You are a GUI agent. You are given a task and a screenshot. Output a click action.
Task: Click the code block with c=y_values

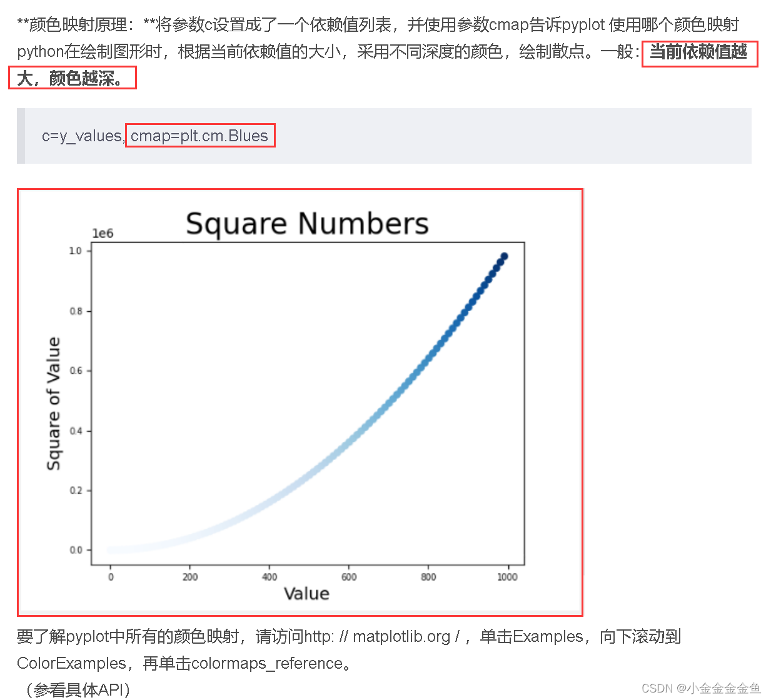pos(384,136)
